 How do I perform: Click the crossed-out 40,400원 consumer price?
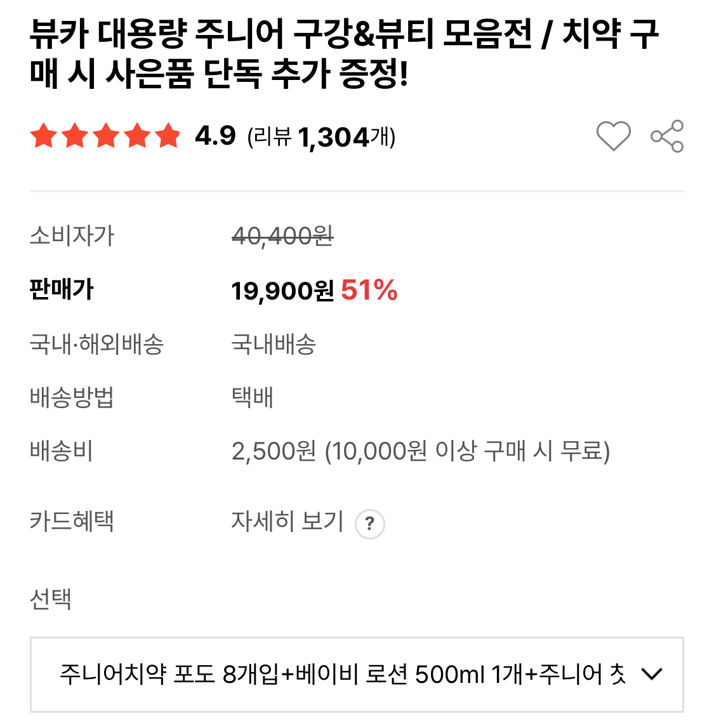[x=282, y=236]
